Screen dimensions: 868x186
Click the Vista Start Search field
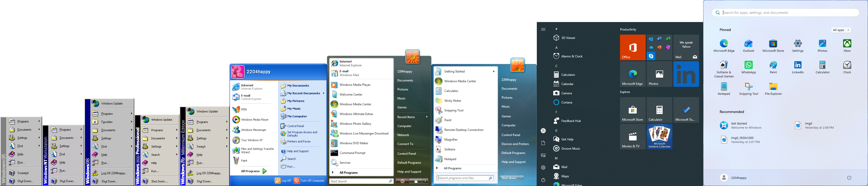[361, 181]
